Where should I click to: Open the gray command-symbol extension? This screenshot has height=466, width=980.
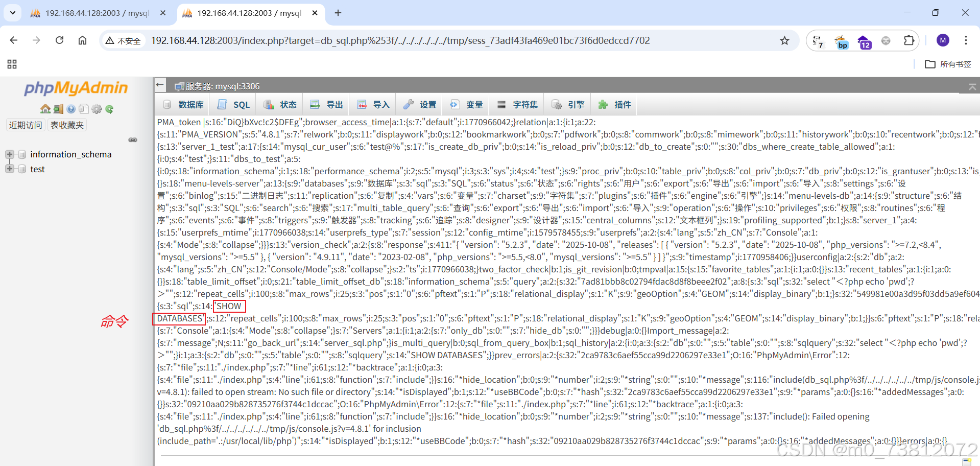(886, 40)
